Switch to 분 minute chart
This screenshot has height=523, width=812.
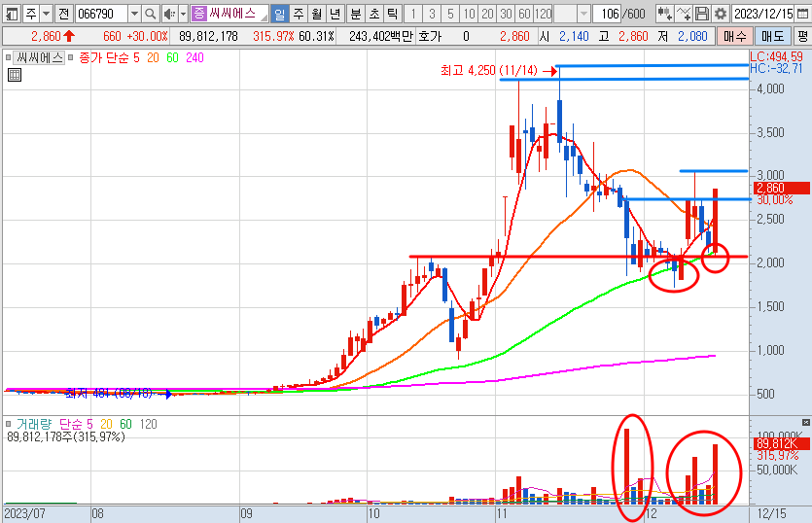coord(356,14)
